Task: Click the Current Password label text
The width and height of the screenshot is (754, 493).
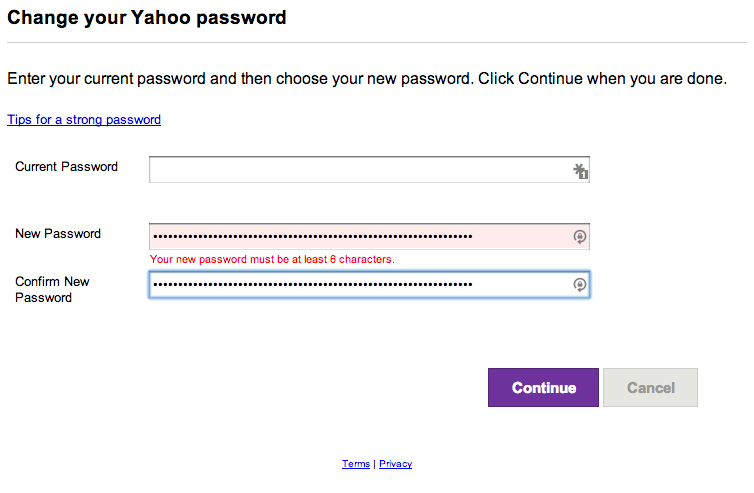Action: [66, 167]
